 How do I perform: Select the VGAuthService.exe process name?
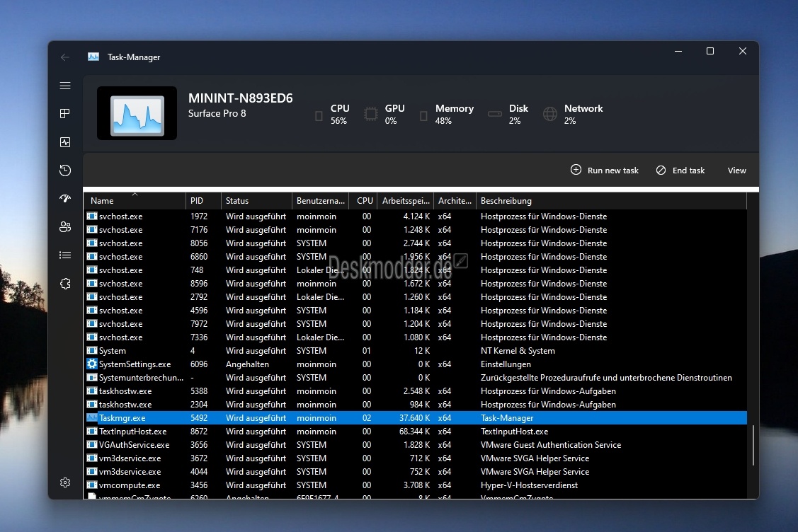tap(135, 445)
